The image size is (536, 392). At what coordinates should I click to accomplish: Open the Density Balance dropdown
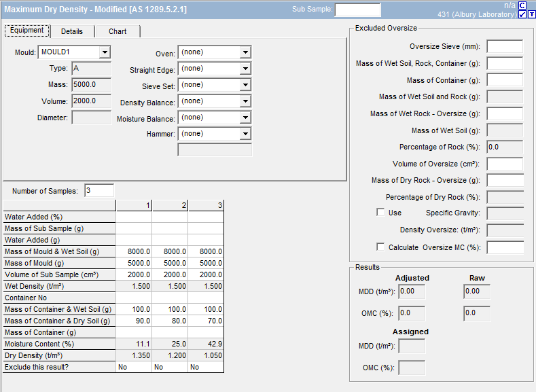pos(245,101)
